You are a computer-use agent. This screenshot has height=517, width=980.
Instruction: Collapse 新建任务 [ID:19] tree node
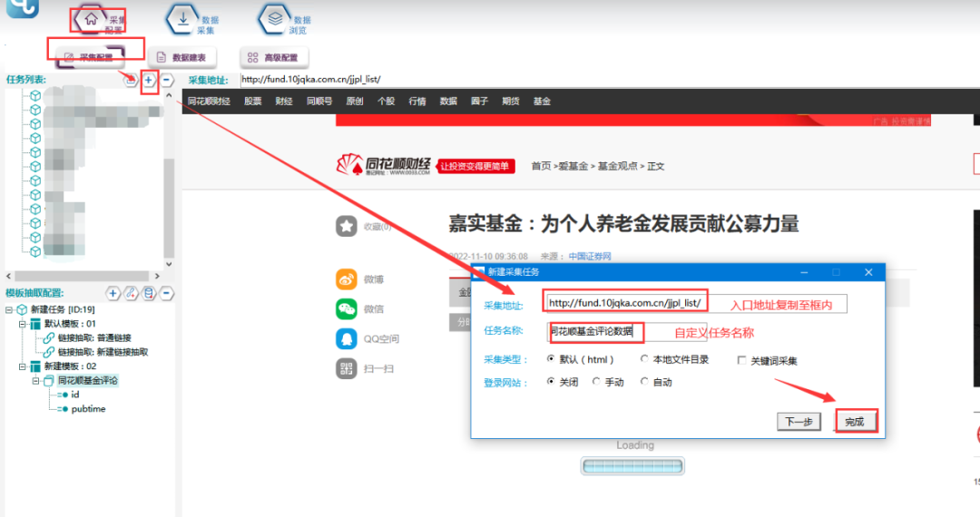[9, 309]
